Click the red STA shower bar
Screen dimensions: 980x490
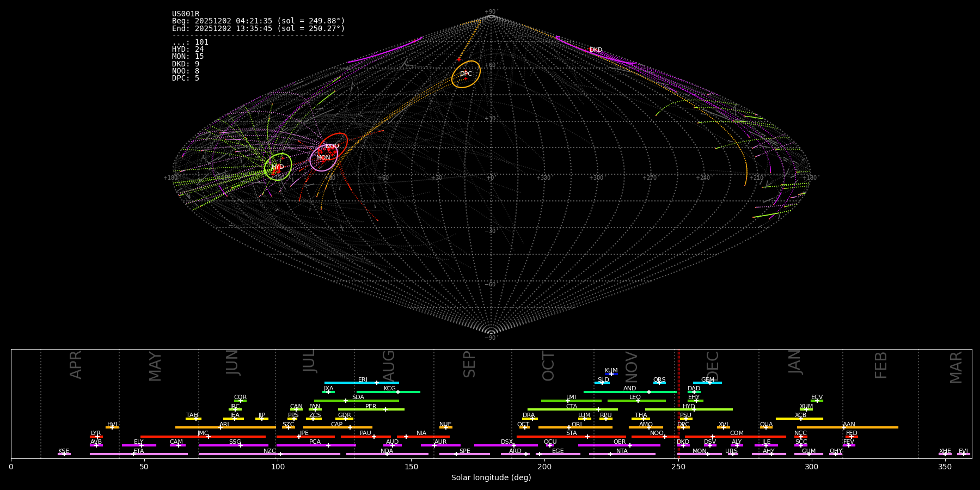click(571, 437)
